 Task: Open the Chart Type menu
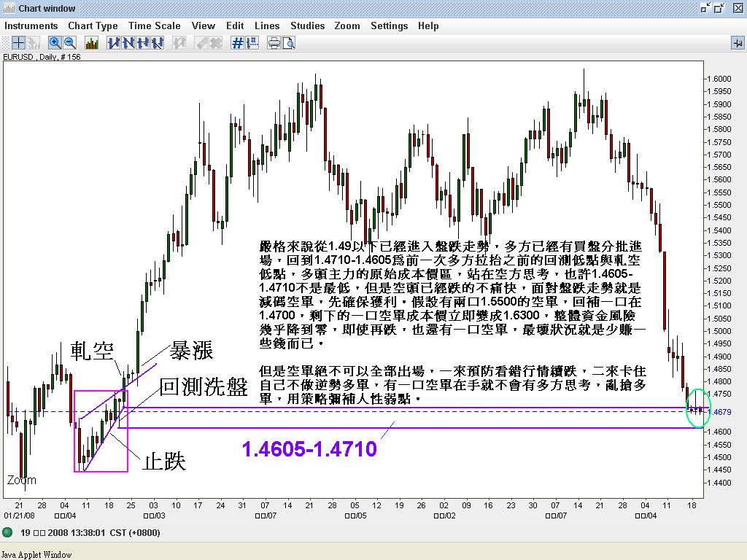[x=93, y=26]
